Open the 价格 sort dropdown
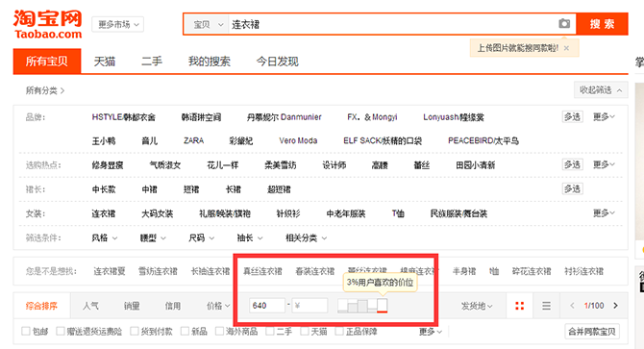This screenshot has width=644, height=349. point(218,306)
